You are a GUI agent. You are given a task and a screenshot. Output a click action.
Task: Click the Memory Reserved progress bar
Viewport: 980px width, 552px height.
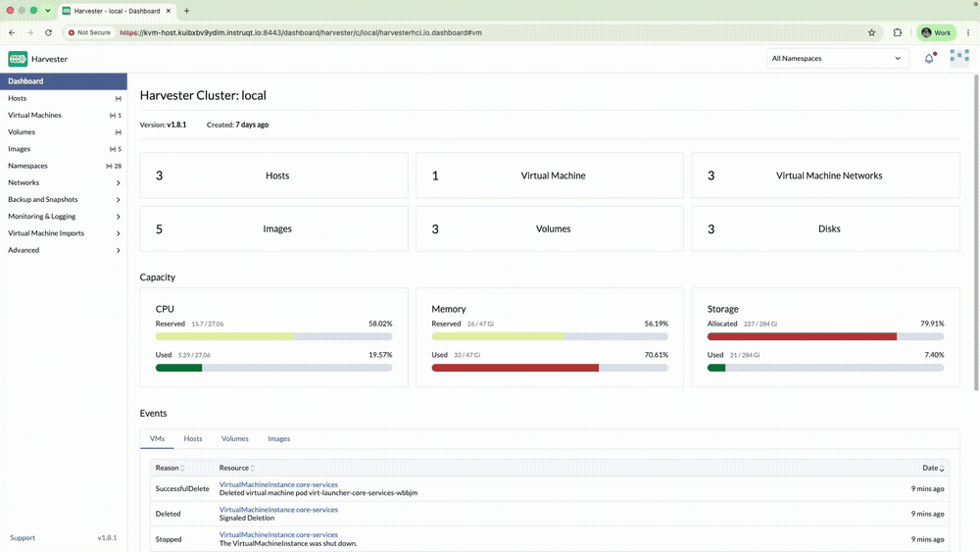coord(550,336)
